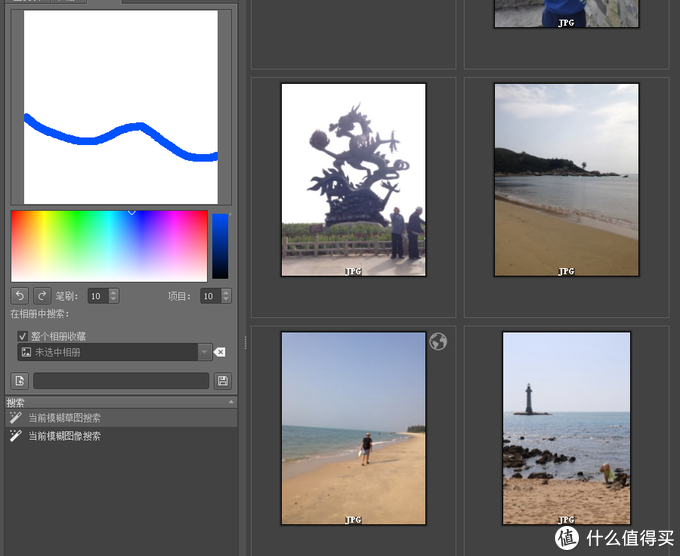The width and height of the screenshot is (680, 556).
Task: Save the fuzzy search with the floppy disk icon
Action: [x=222, y=381]
